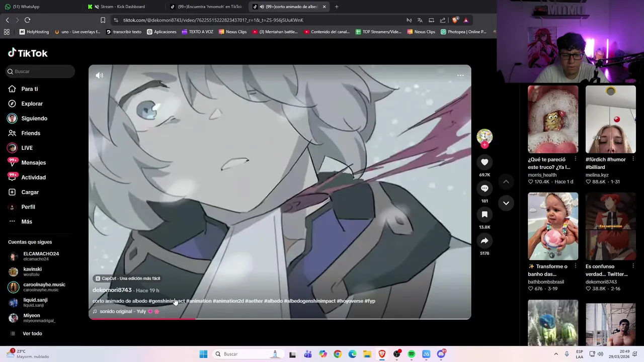
Task: Click the tiktok.com address bar URL
Action: (x=213, y=20)
